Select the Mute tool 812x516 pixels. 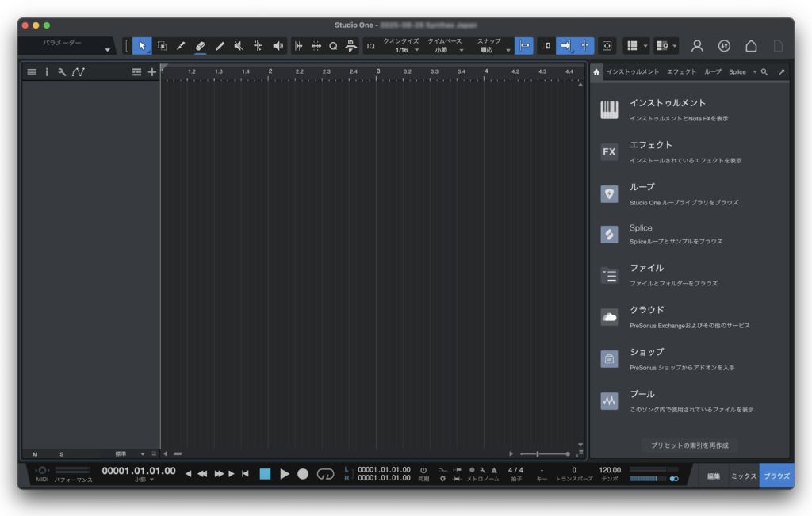click(239, 46)
